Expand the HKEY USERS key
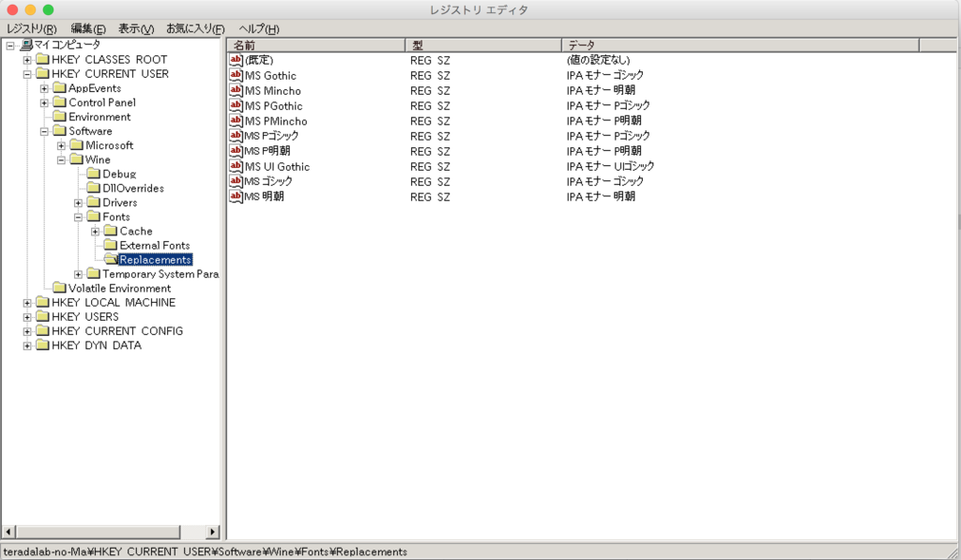This screenshot has width=961, height=560. pos(27,317)
